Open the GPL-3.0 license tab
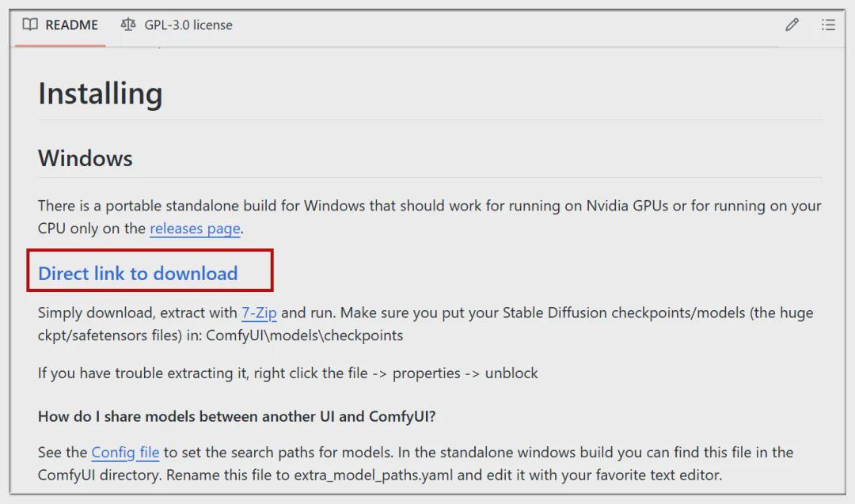855x504 pixels. pos(188,25)
